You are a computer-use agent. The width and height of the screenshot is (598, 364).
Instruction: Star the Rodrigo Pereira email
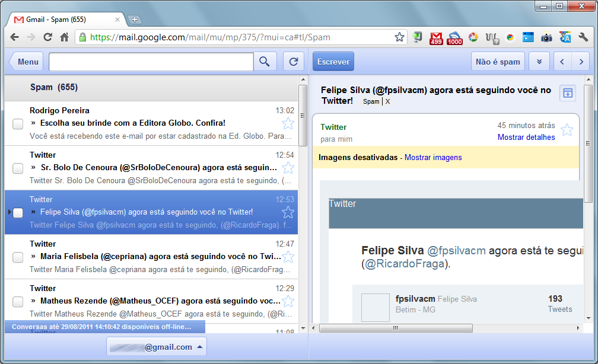pyautogui.click(x=288, y=123)
